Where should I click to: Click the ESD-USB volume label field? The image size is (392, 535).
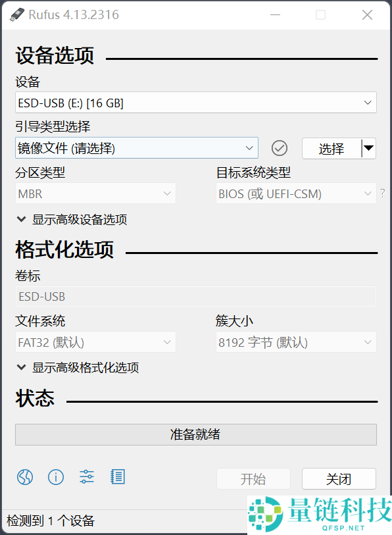tap(195, 296)
